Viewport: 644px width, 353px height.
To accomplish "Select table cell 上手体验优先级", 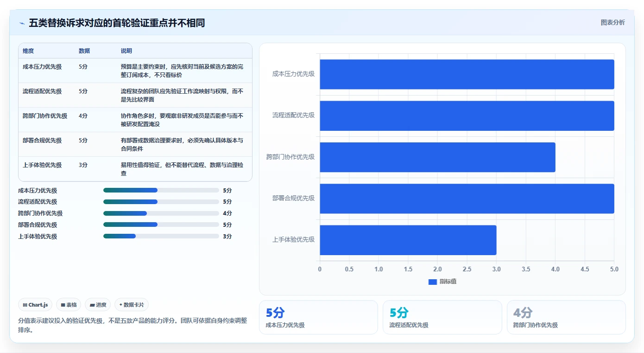I will coord(42,165).
